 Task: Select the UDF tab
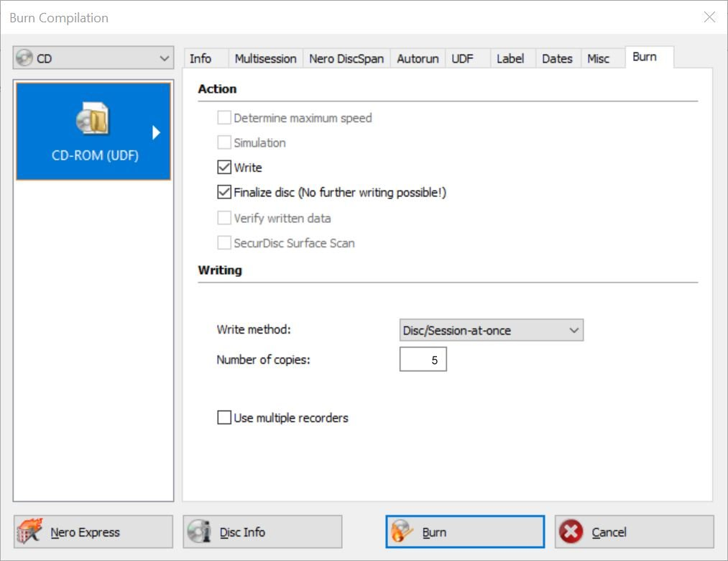[x=462, y=59]
